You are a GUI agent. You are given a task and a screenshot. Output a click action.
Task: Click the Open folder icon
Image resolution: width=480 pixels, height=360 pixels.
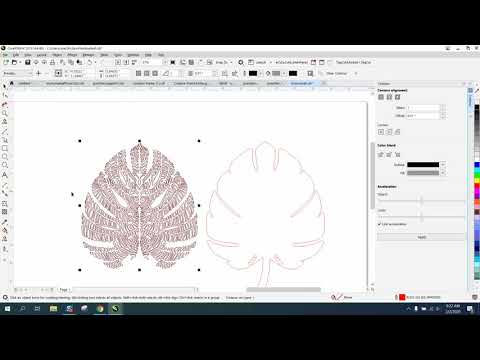(x=14, y=62)
